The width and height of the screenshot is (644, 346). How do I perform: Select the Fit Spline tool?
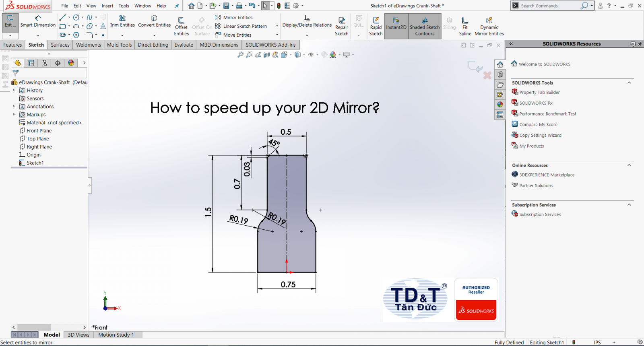pyautogui.click(x=465, y=27)
